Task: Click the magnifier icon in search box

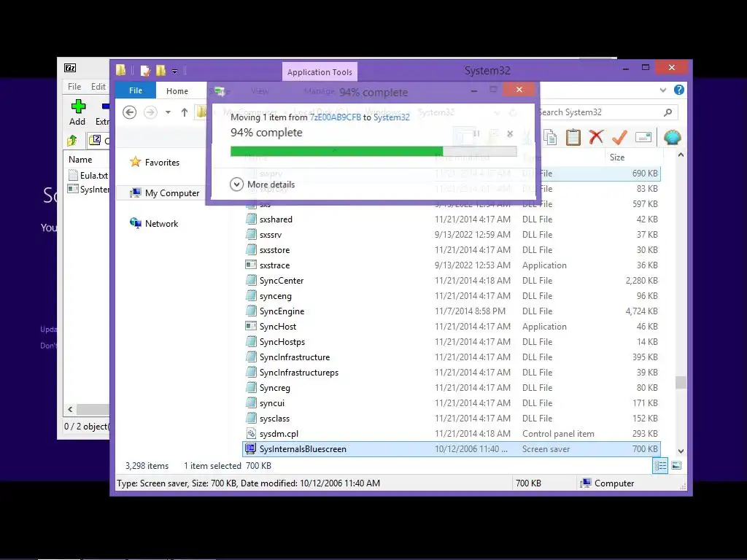Action: point(668,112)
